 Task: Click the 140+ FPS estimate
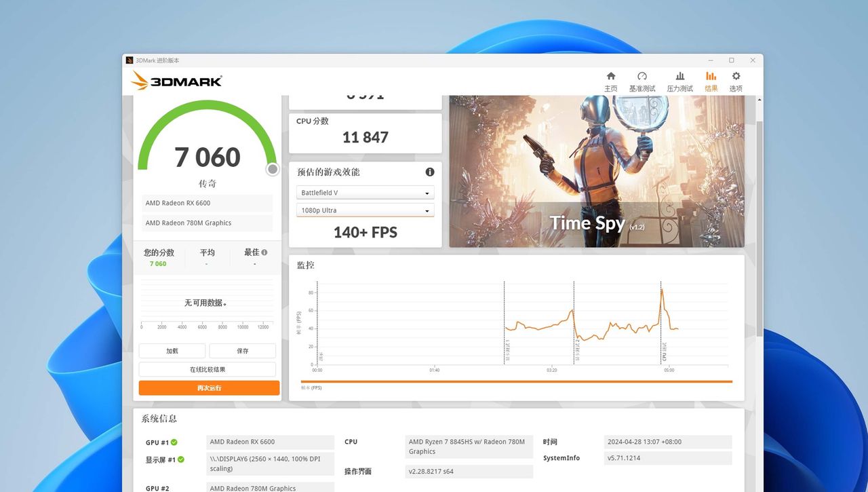tap(366, 232)
